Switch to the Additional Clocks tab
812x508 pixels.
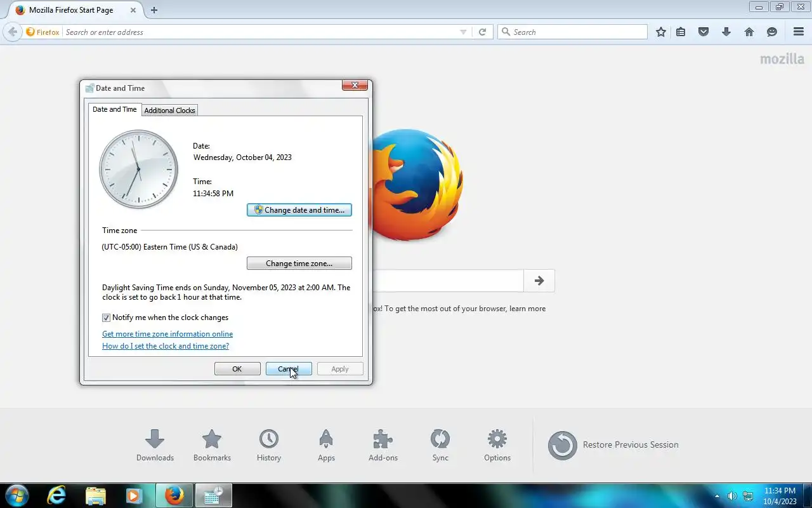169,110
